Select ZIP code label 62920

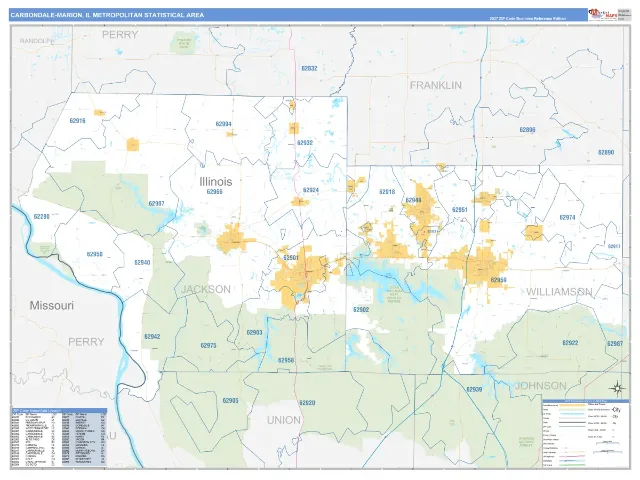pos(307,403)
